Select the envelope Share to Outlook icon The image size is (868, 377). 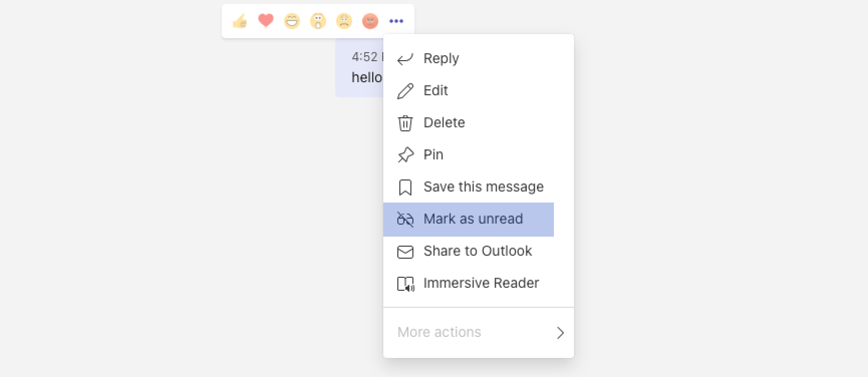[405, 251]
